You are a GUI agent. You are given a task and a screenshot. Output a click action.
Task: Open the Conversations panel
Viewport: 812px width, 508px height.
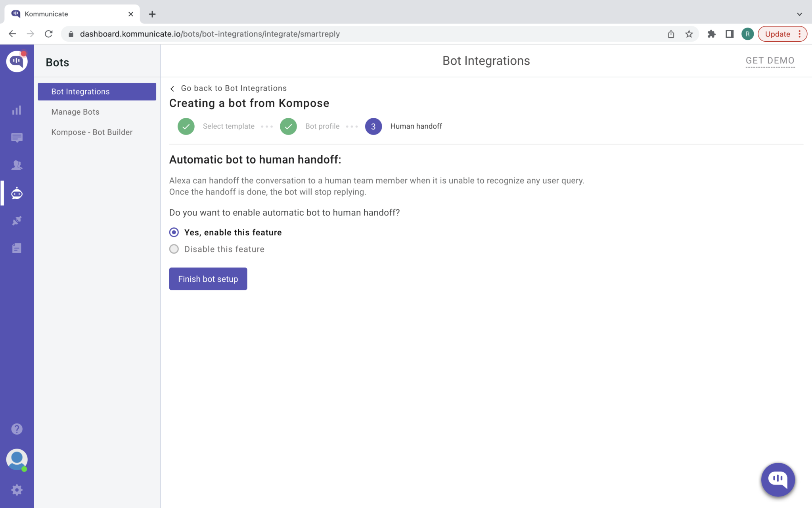click(17, 138)
